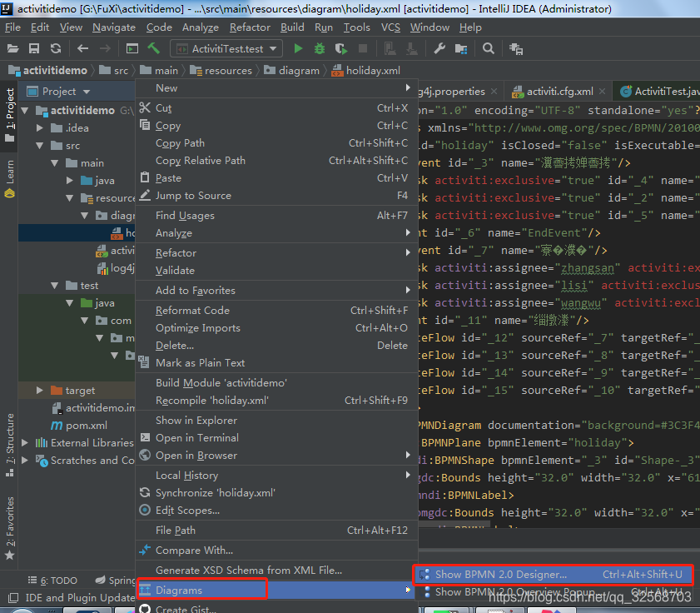Collapse the test folder node
Screen dimensions: 700x613
pyautogui.click(x=54, y=286)
